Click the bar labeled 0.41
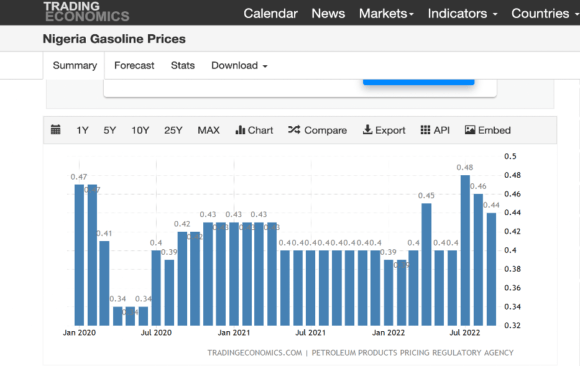This screenshot has width=580, height=366. click(x=105, y=283)
